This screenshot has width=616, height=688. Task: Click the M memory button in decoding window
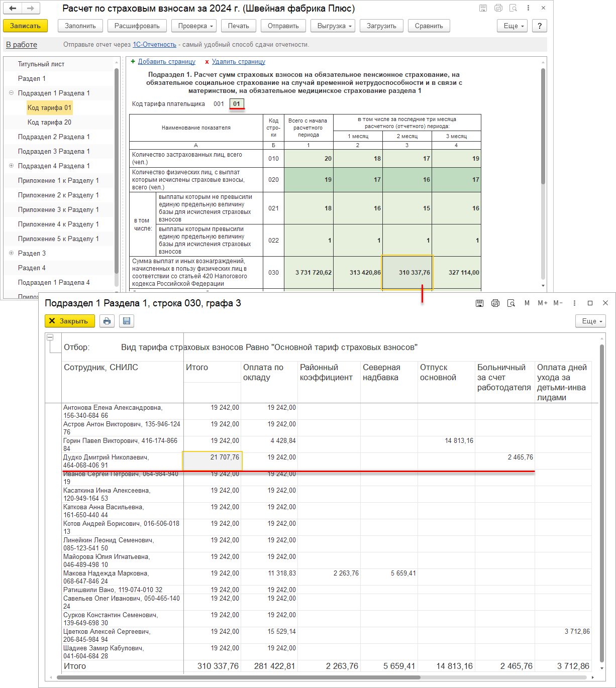(527, 303)
